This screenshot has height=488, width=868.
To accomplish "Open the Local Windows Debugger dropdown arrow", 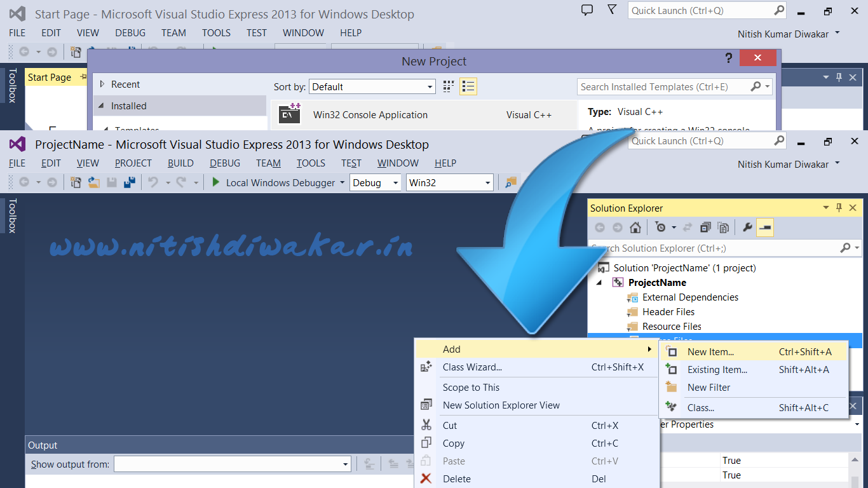I will pos(342,182).
